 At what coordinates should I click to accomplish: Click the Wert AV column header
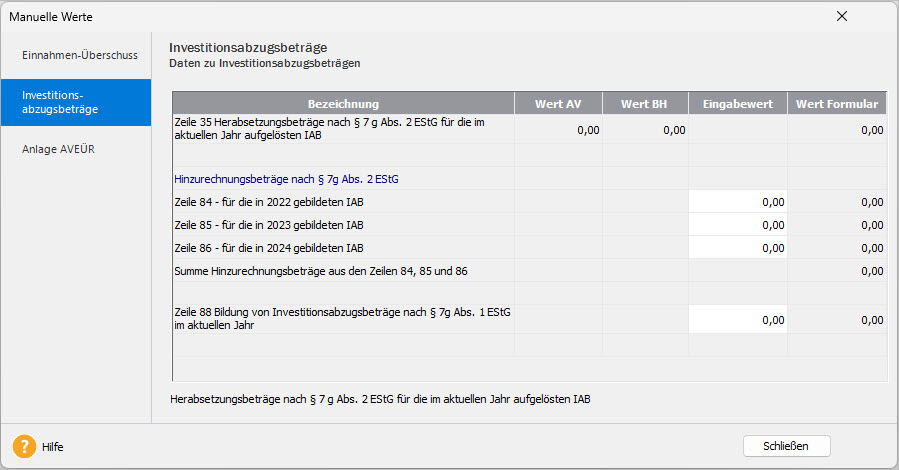(558, 104)
